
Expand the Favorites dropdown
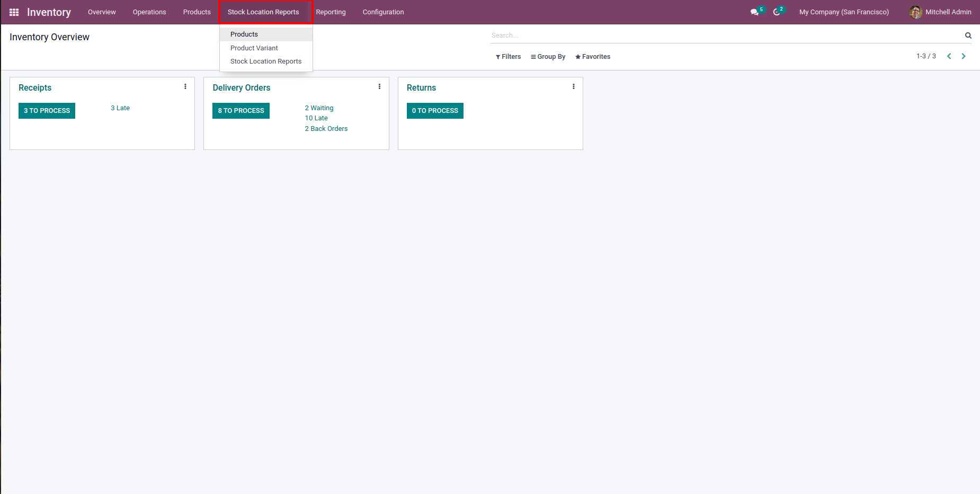(593, 57)
